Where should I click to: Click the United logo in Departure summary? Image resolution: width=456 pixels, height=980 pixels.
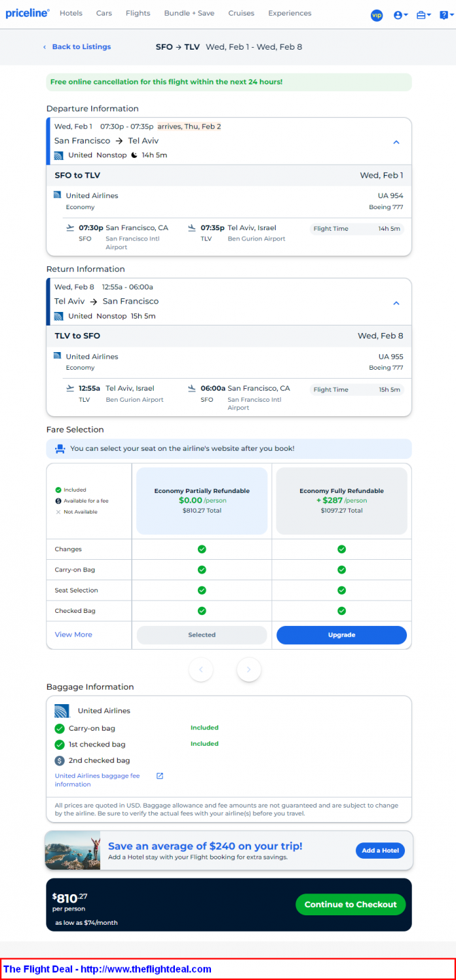click(x=59, y=155)
